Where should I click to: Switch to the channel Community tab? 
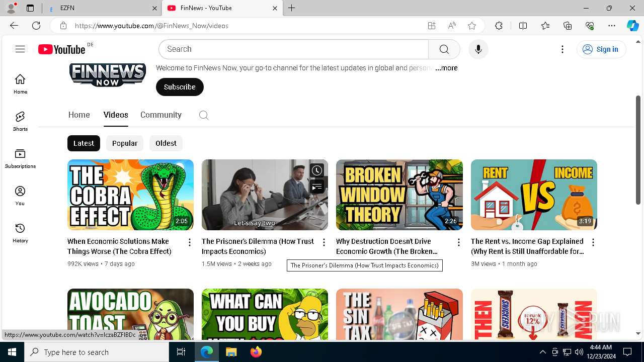(x=161, y=115)
